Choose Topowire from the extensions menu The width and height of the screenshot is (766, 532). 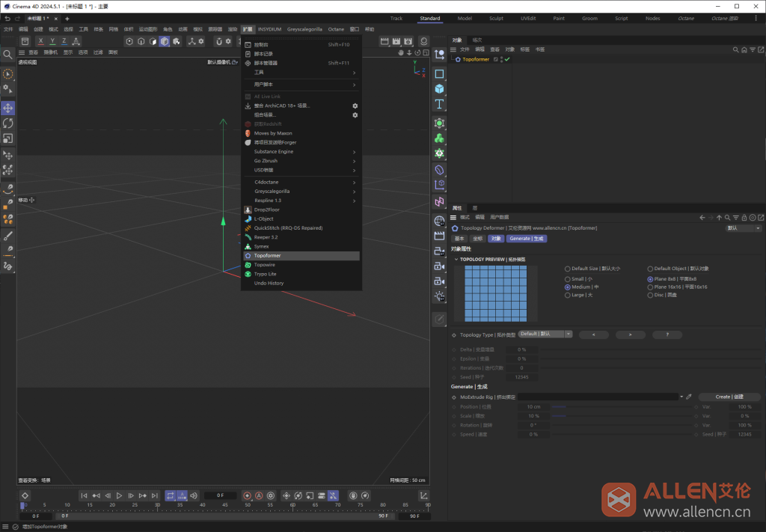pyautogui.click(x=301, y=265)
